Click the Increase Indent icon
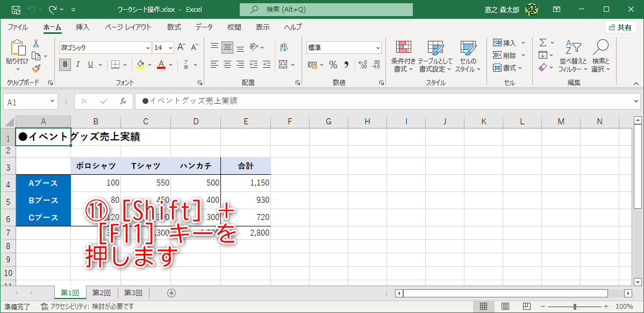The height and width of the screenshot is (313, 644). click(267, 65)
